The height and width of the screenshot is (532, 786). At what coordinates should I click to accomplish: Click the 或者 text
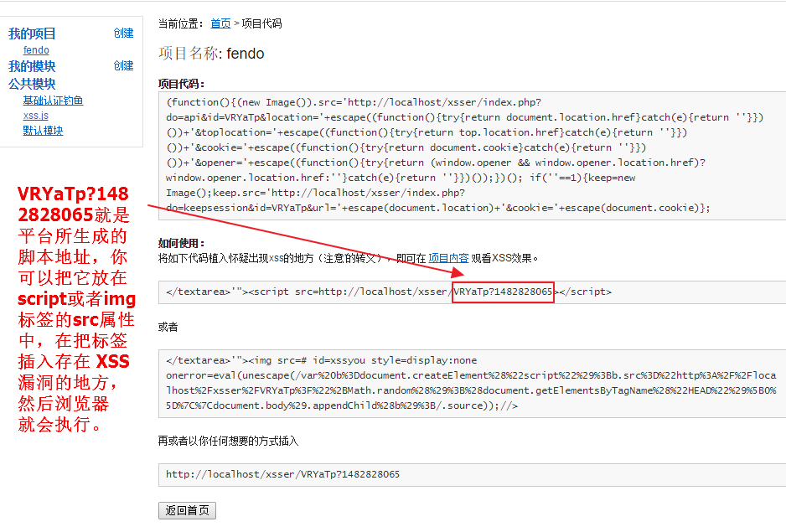point(168,327)
